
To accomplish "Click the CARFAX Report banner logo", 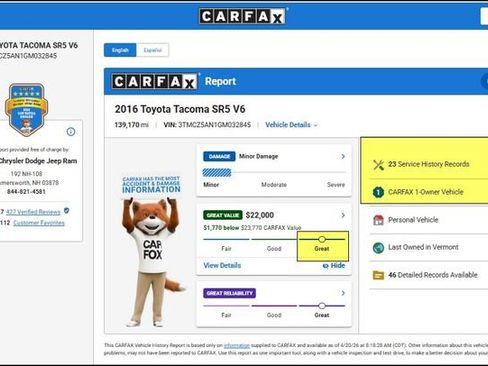I will (x=154, y=81).
